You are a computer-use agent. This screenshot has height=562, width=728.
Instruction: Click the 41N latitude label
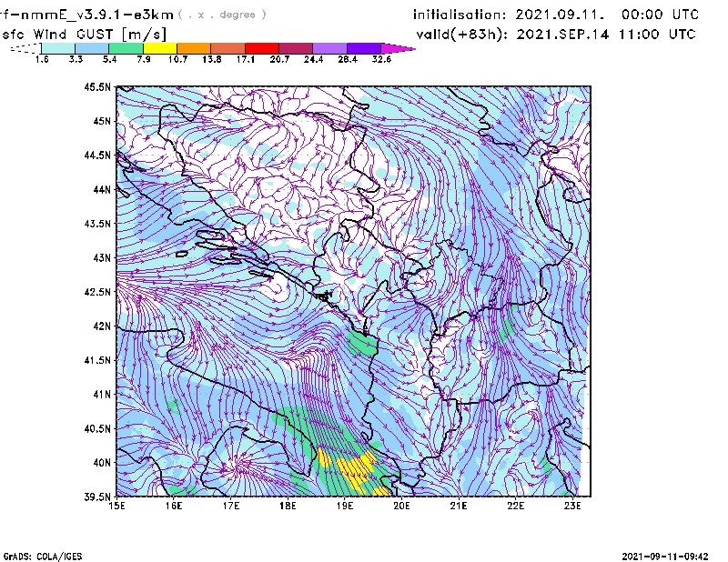tap(102, 395)
